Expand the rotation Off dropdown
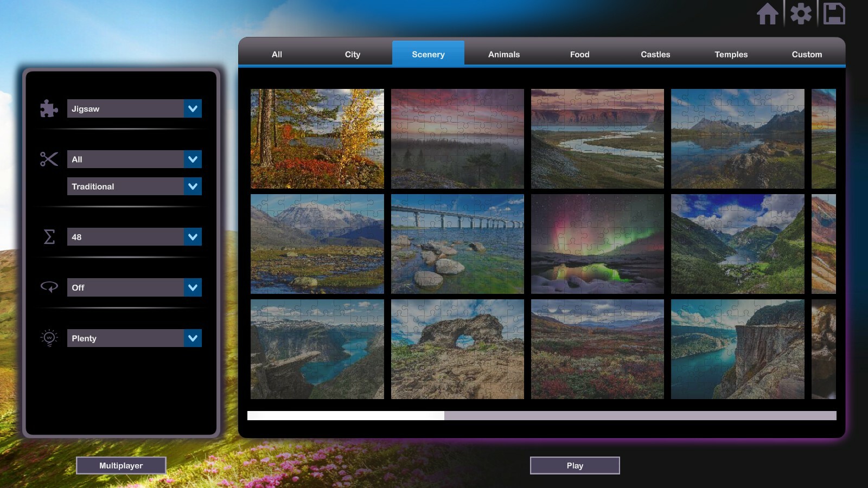 133,287
